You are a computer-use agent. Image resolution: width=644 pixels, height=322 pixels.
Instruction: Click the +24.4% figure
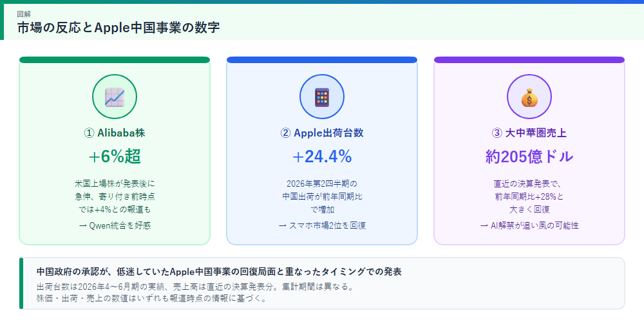coord(322,156)
